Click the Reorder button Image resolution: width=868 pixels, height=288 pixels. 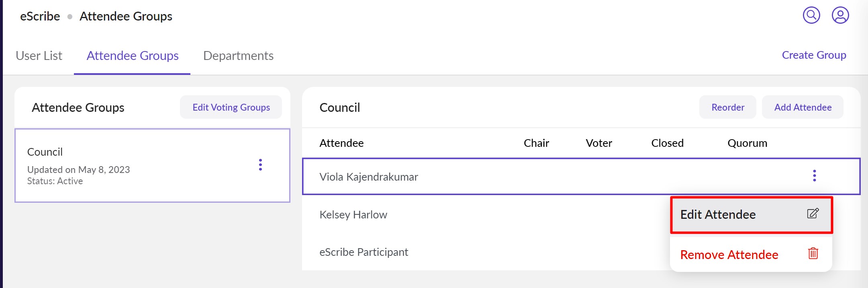tap(727, 107)
